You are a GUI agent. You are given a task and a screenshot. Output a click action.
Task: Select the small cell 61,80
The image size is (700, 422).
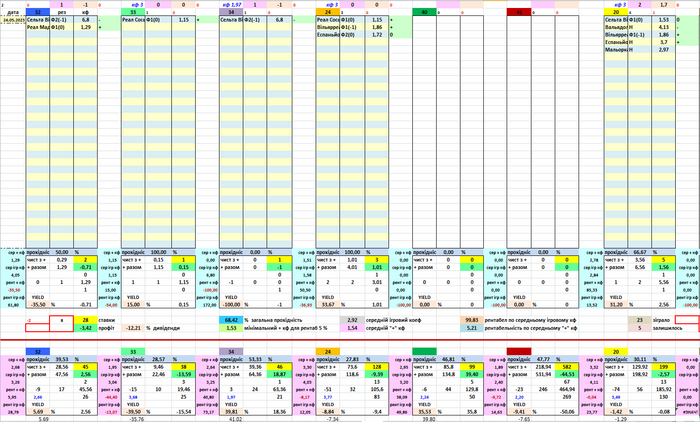coord(13,305)
